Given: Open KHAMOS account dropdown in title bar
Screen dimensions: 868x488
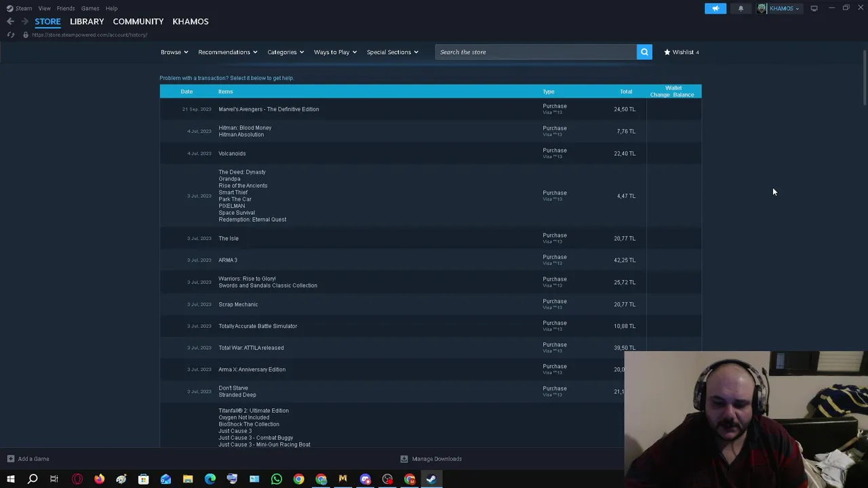Looking at the screenshot, I should (x=779, y=8).
